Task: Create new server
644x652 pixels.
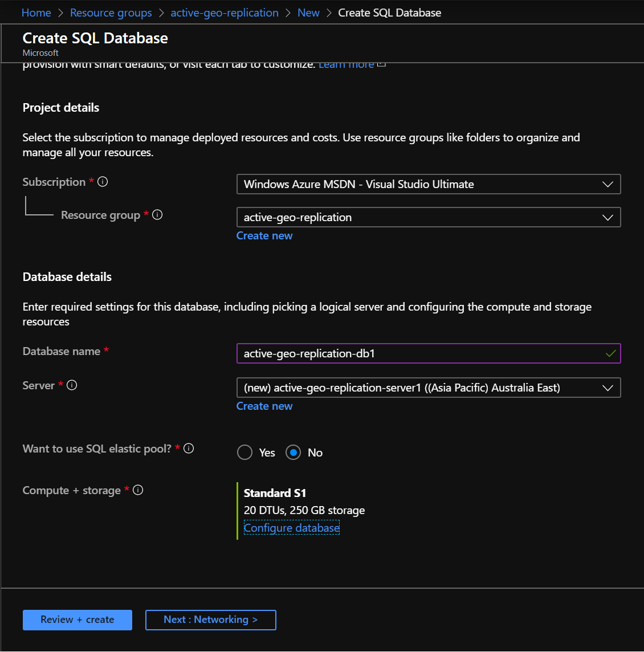Action: point(264,406)
